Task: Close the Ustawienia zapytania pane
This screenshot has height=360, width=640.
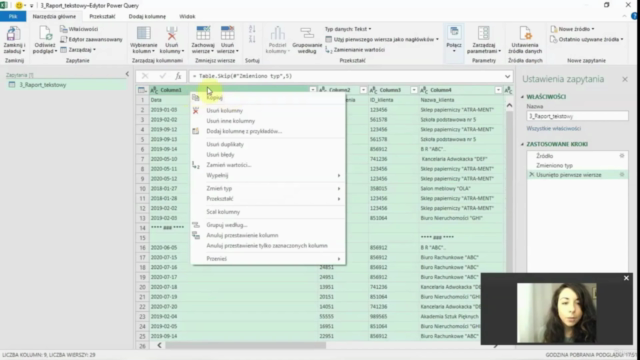Action: point(625,79)
